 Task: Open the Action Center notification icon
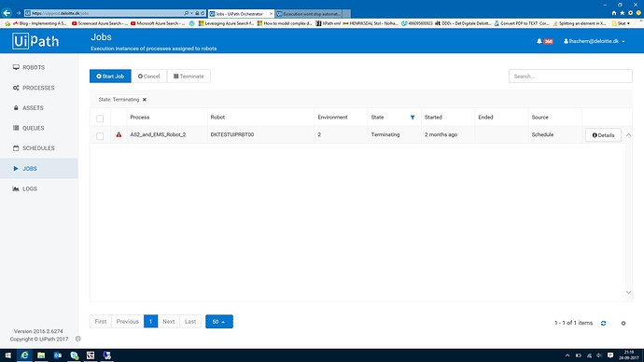610,355
